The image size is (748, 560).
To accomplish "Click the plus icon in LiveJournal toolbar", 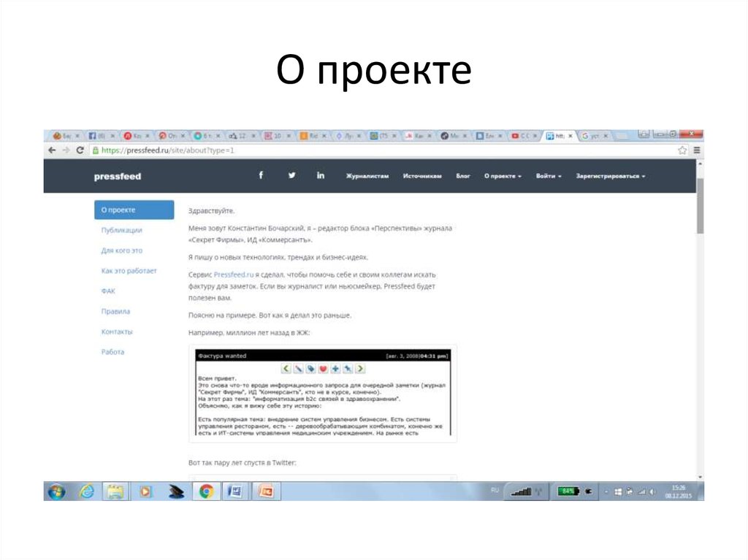I will click(335, 369).
